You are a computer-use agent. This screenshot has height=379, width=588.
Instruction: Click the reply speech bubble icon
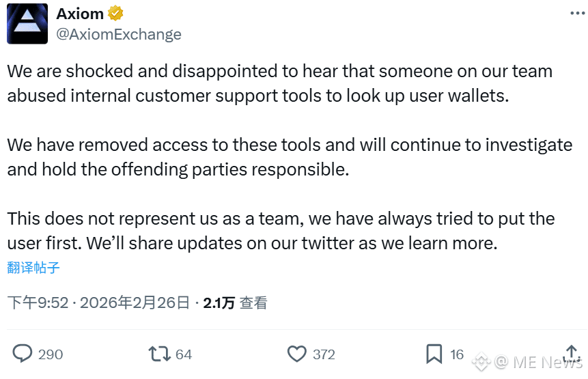pyautogui.click(x=23, y=353)
